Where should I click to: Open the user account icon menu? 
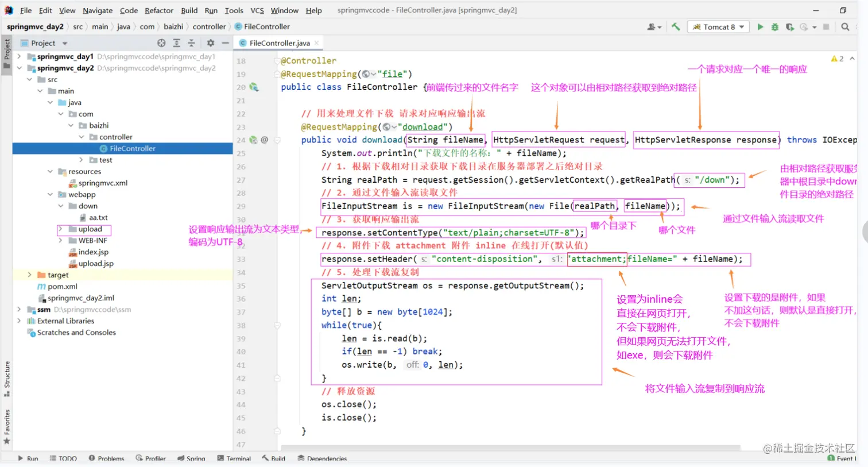pos(654,27)
